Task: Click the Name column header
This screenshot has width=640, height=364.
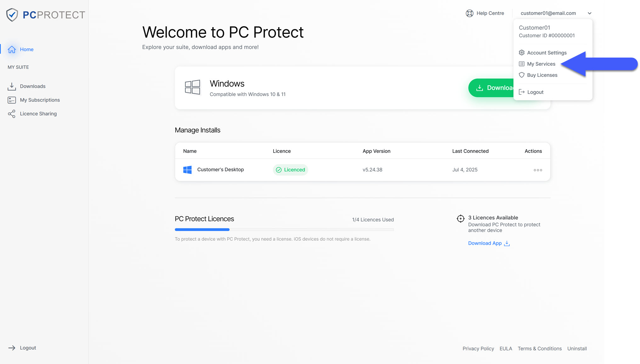Action: pyautogui.click(x=190, y=151)
